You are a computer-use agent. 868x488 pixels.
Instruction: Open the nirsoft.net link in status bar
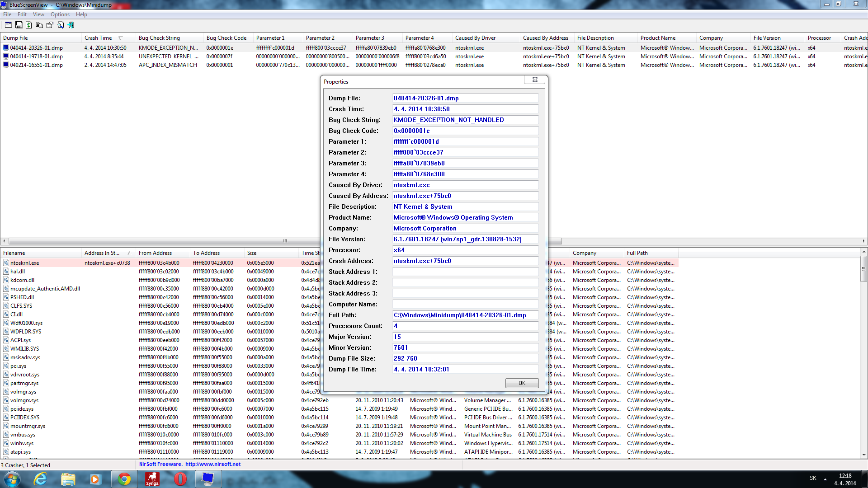(x=212, y=464)
